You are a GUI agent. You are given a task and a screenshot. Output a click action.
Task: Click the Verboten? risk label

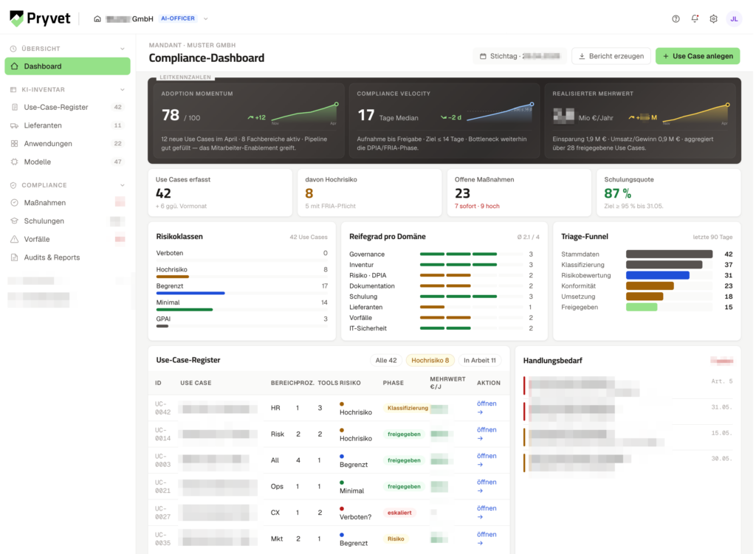pyautogui.click(x=355, y=517)
